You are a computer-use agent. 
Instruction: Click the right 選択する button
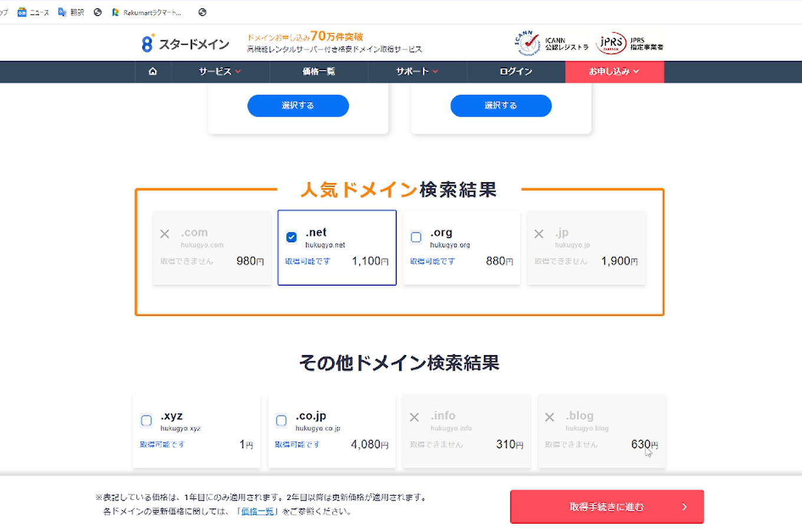(501, 106)
